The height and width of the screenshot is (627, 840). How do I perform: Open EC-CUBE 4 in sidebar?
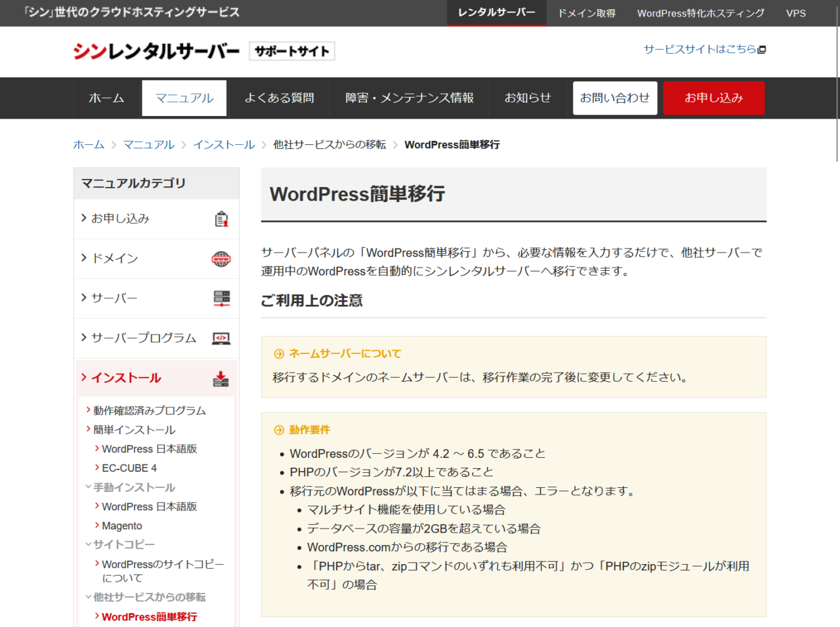[x=129, y=468]
